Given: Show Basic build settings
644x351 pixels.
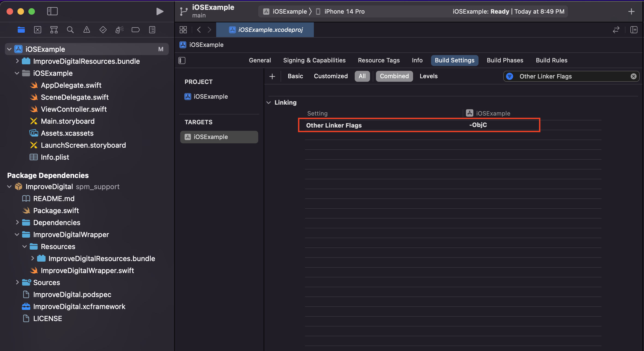Looking at the screenshot, I should (x=295, y=76).
